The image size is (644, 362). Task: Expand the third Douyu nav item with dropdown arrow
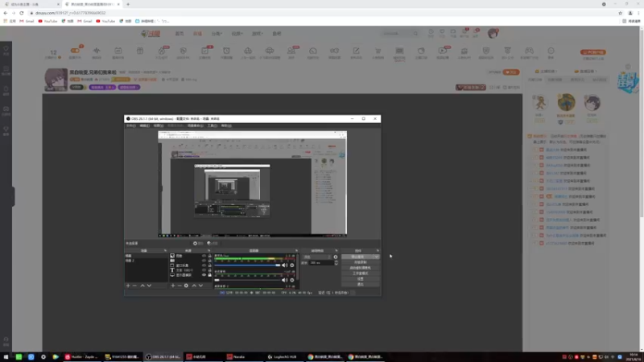[217, 34]
